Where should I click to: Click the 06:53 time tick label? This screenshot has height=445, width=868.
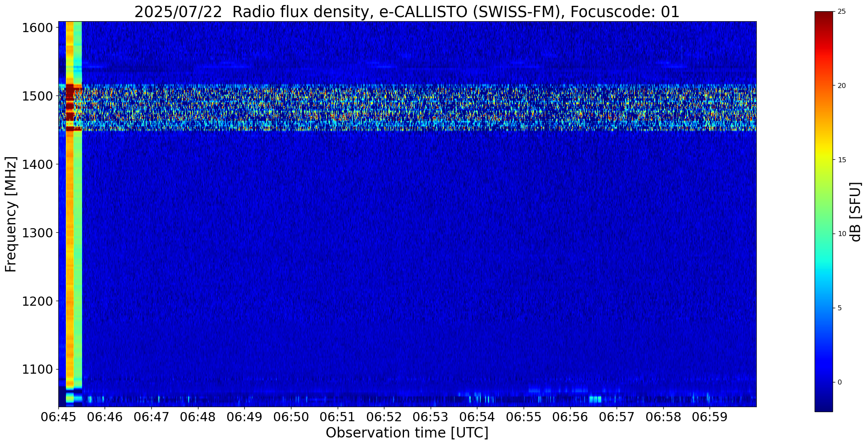[x=431, y=417]
